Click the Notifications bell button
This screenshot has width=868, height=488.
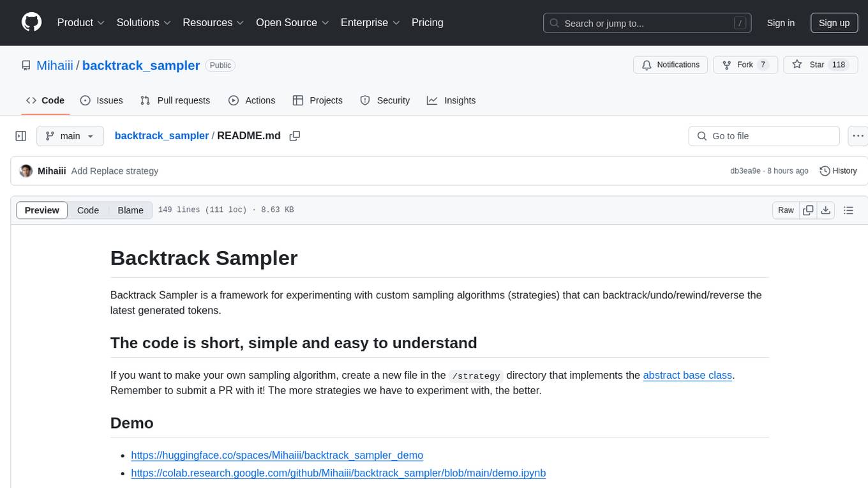pos(671,65)
